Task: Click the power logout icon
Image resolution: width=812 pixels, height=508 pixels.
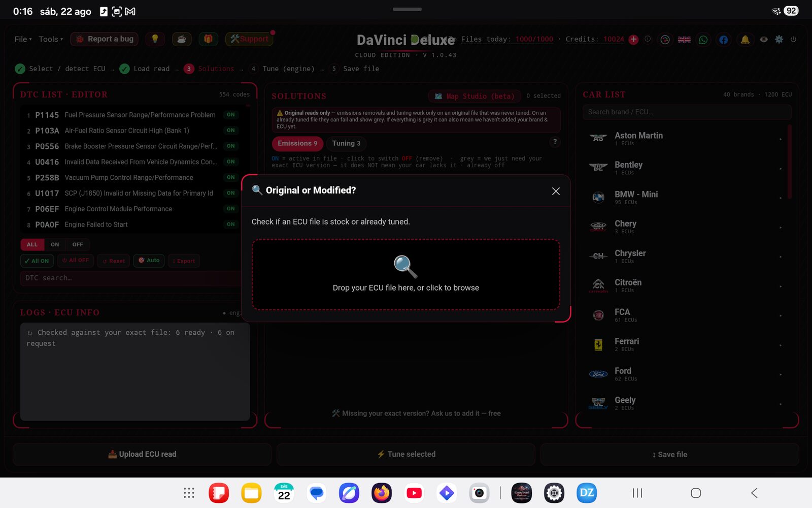Action: [793, 39]
